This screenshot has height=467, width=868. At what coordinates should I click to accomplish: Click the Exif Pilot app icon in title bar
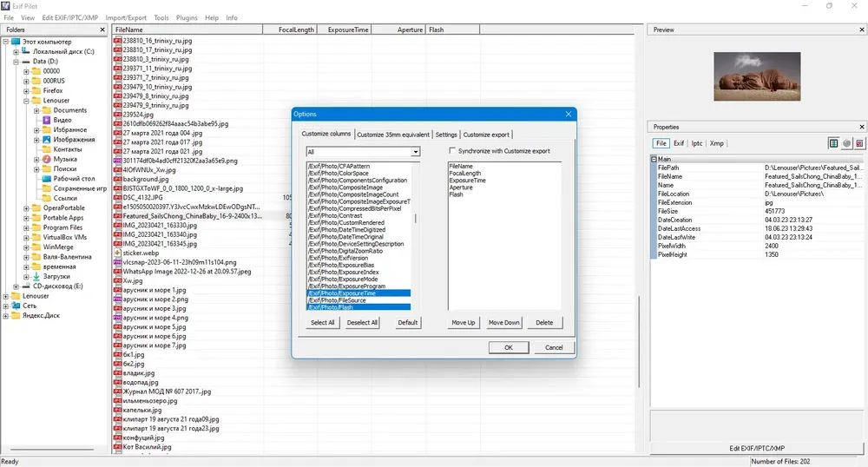(x=5, y=5)
